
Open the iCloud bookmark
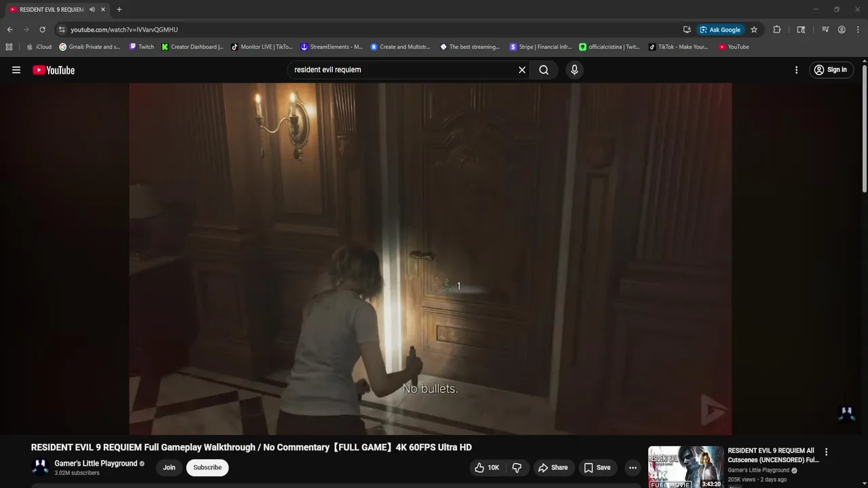coord(39,47)
